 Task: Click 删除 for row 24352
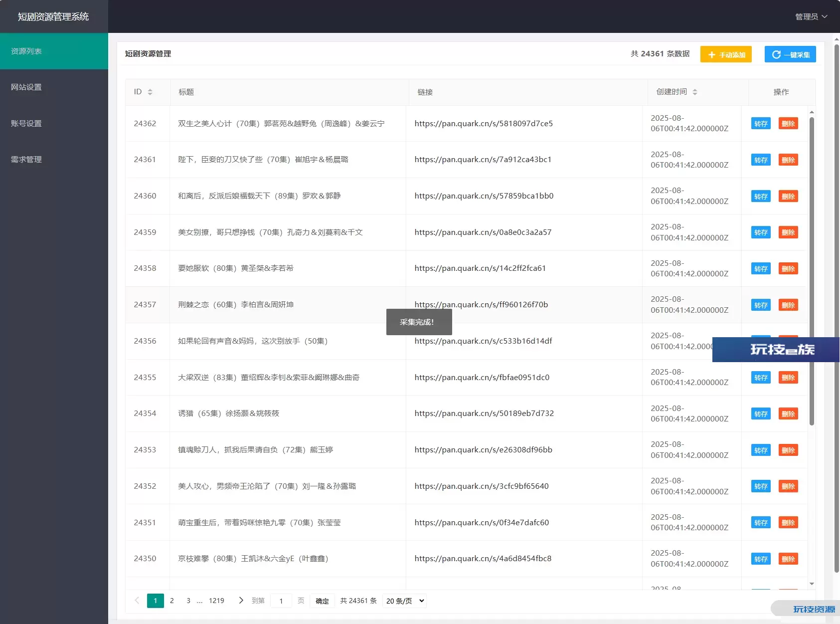pos(788,486)
